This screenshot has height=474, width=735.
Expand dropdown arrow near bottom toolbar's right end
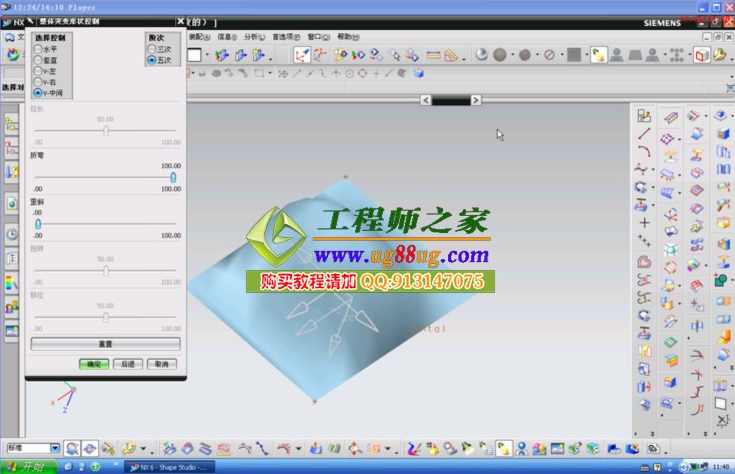[x=666, y=452]
